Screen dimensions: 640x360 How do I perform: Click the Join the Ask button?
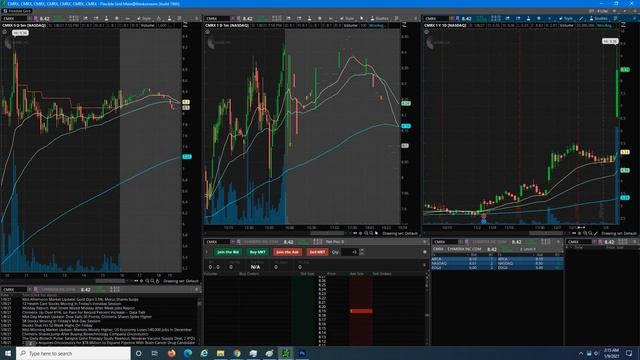click(287, 252)
